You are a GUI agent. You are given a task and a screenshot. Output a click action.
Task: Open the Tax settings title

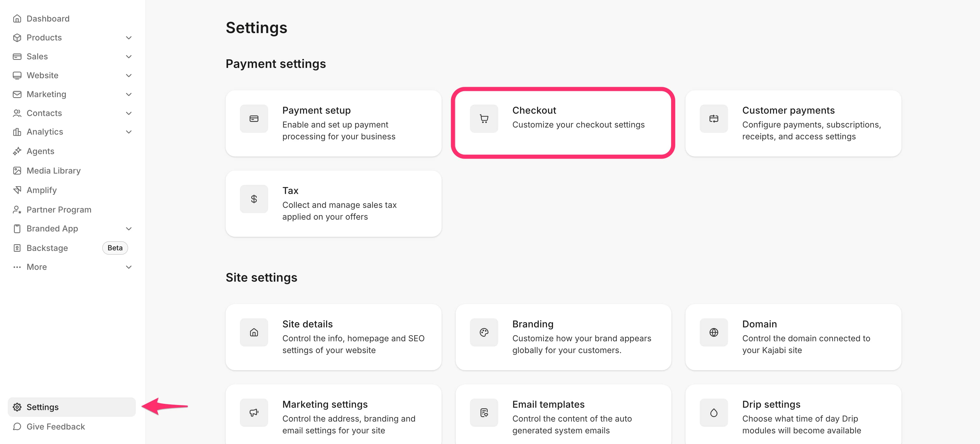click(290, 190)
